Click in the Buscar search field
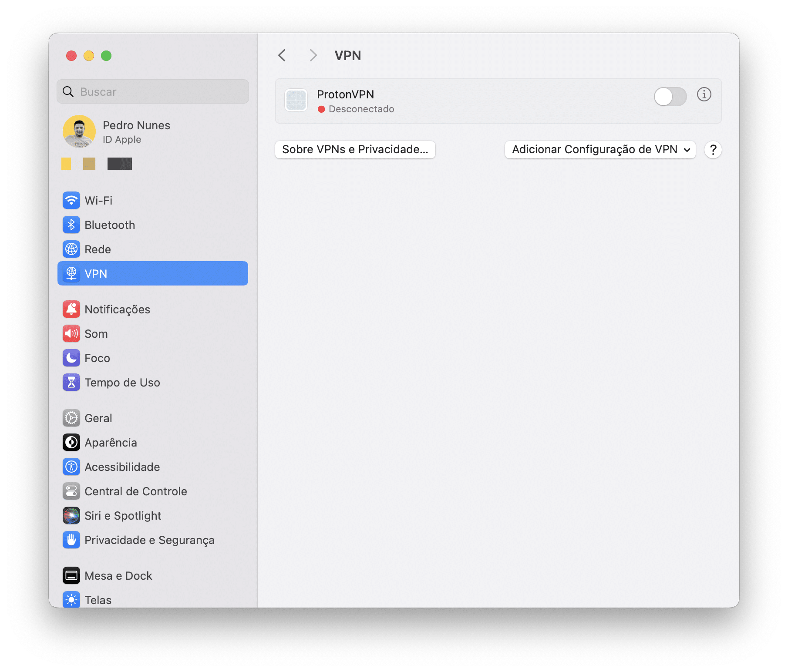This screenshot has height=672, width=788. [x=153, y=91]
